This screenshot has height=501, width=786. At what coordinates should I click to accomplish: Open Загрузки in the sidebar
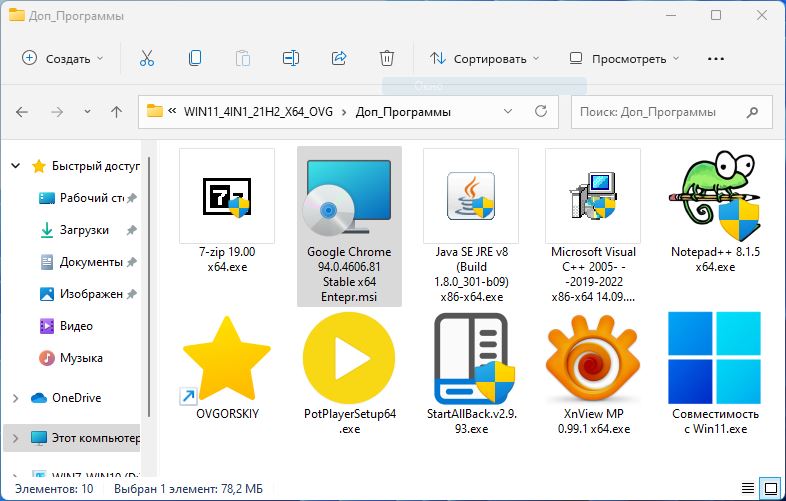click(84, 230)
